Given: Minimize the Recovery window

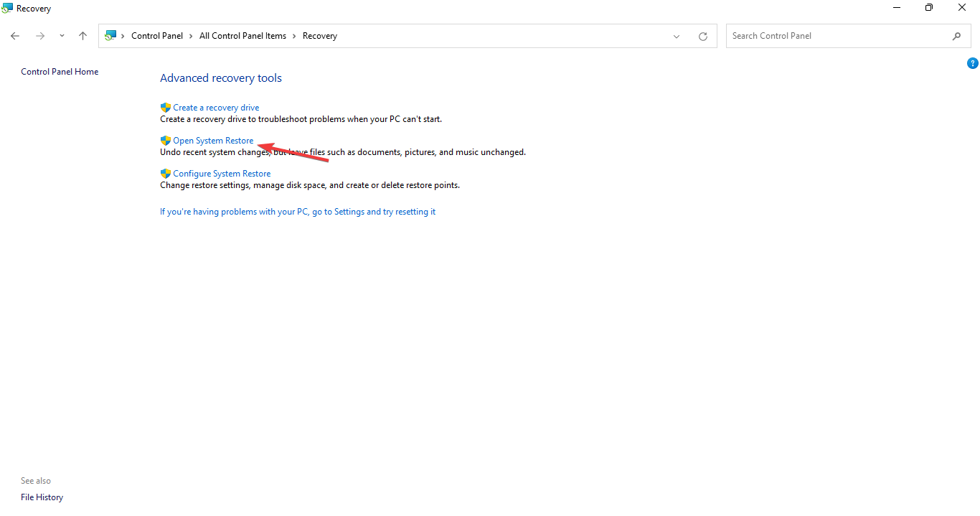Looking at the screenshot, I should [897, 8].
